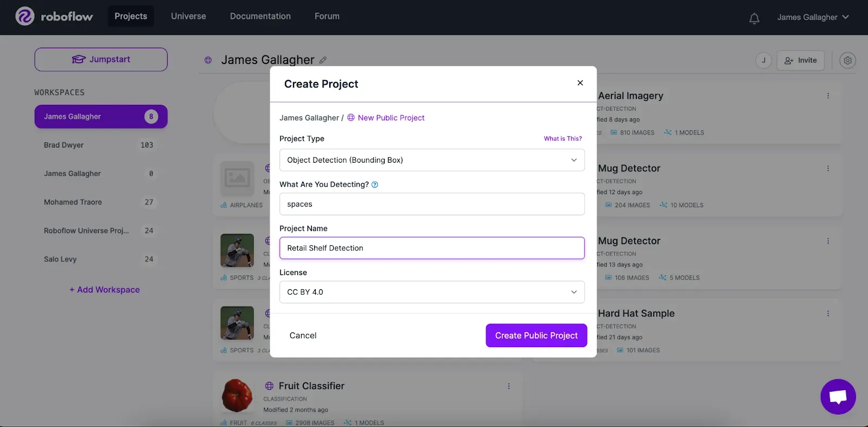Viewport: 868px width, 427px height.
Task: Click help icon beside What Are You Detecting
Action: tap(375, 184)
